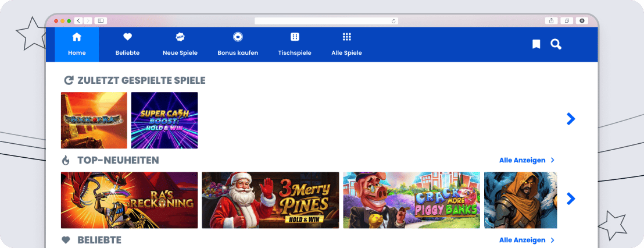This screenshot has width=644, height=248.
Task: Open the Tischspiele tab
Action: 295,44
